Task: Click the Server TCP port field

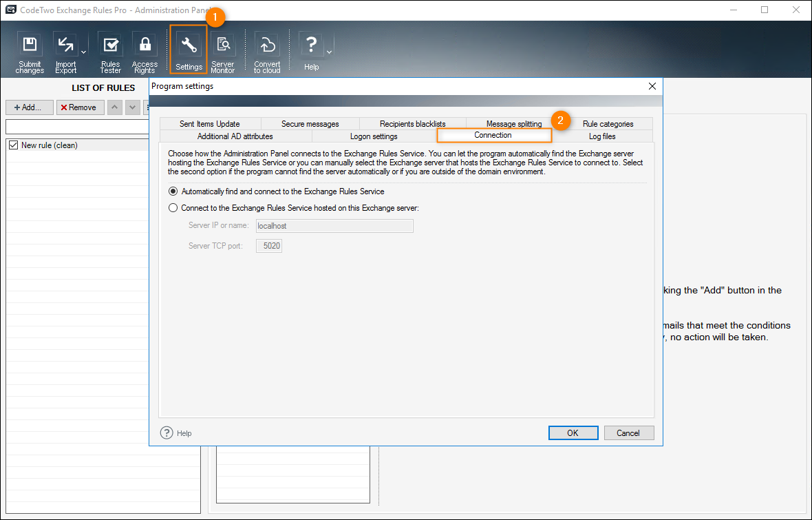Action: click(269, 246)
